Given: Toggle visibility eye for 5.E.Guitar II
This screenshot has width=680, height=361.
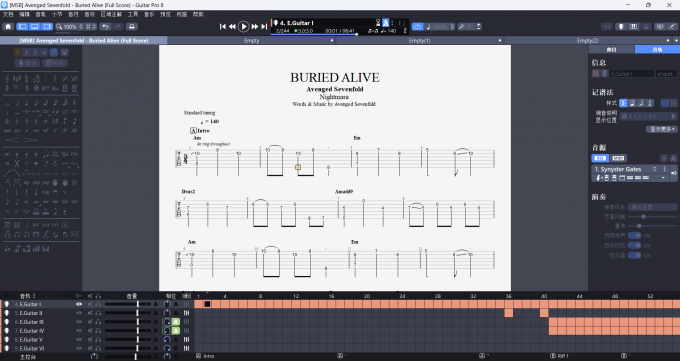Looking at the screenshot, I should 79,313.
